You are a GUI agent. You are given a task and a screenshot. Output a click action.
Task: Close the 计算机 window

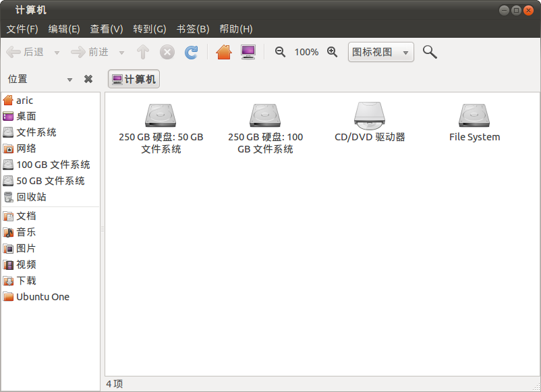point(528,10)
